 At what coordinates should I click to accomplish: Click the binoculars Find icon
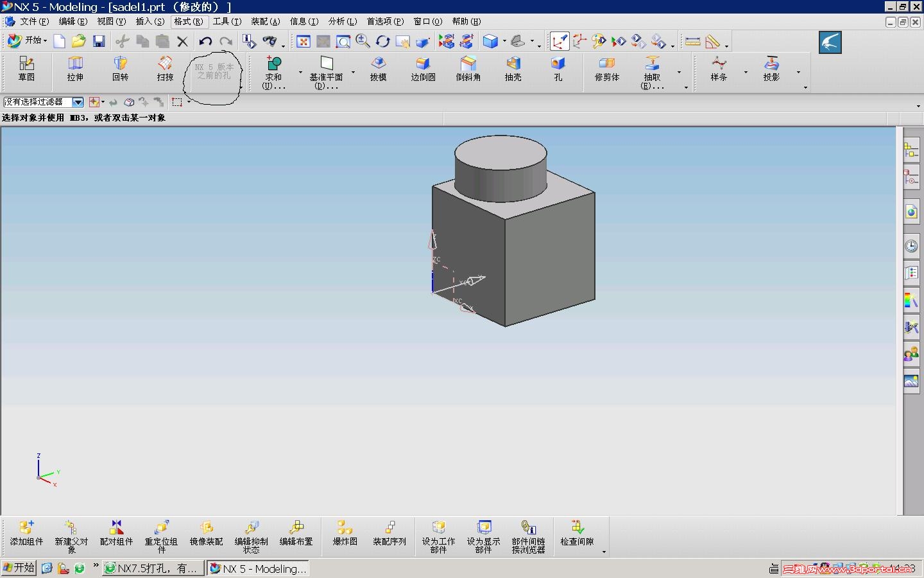click(x=270, y=42)
